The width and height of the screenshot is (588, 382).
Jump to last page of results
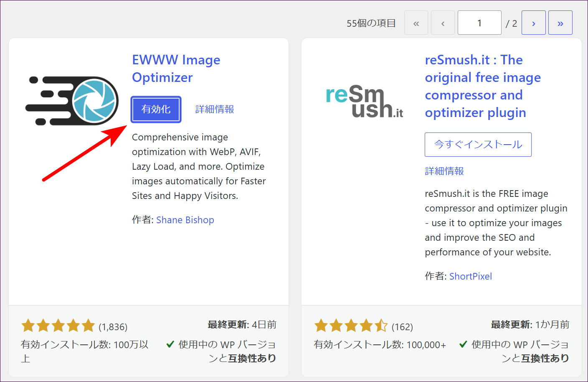click(x=560, y=23)
